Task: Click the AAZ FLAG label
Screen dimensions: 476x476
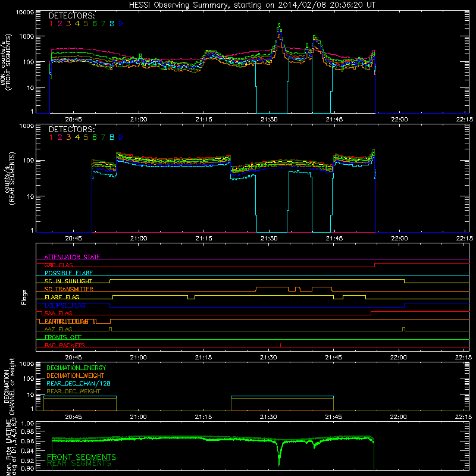Action: pyautogui.click(x=58, y=329)
